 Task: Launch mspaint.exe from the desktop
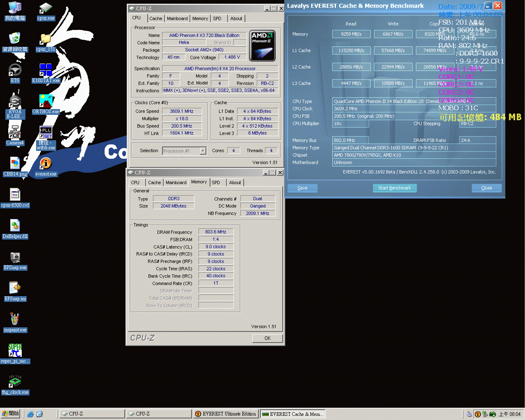(15, 322)
